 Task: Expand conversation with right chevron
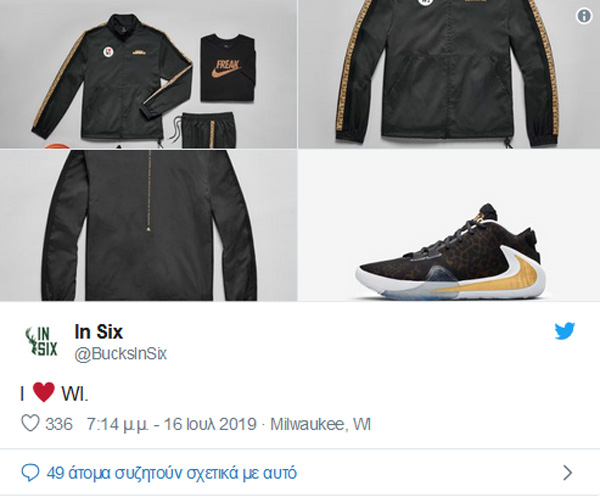click(x=568, y=473)
